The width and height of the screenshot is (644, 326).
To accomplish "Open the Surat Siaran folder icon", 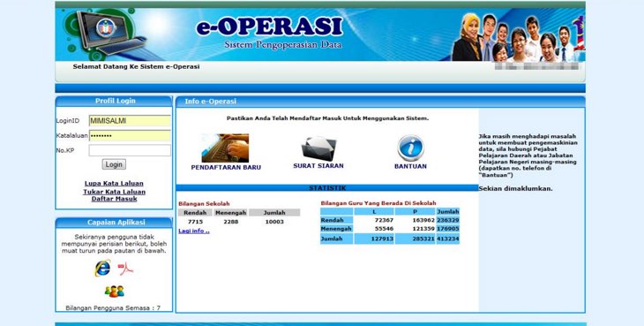I will 318,148.
